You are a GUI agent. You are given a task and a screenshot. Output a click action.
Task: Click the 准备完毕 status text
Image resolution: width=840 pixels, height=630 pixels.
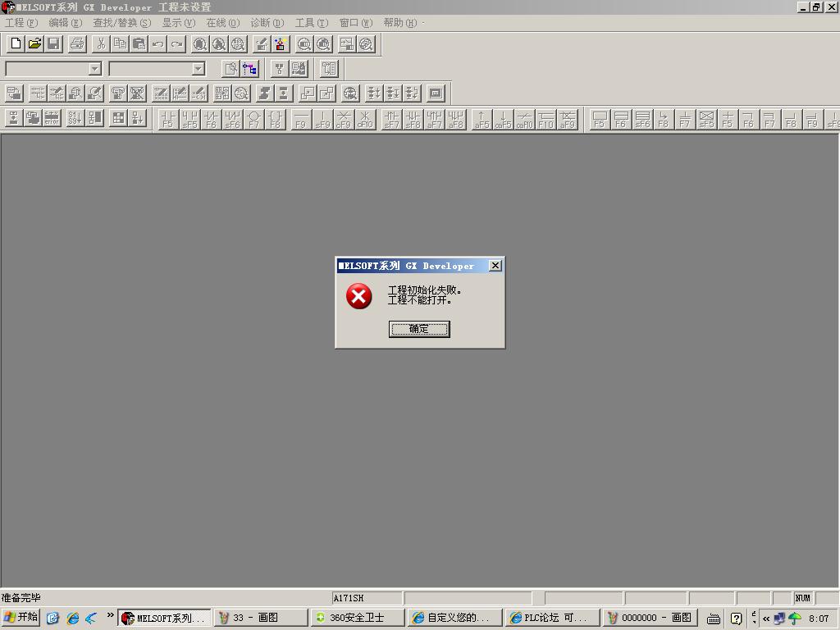[21, 598]
